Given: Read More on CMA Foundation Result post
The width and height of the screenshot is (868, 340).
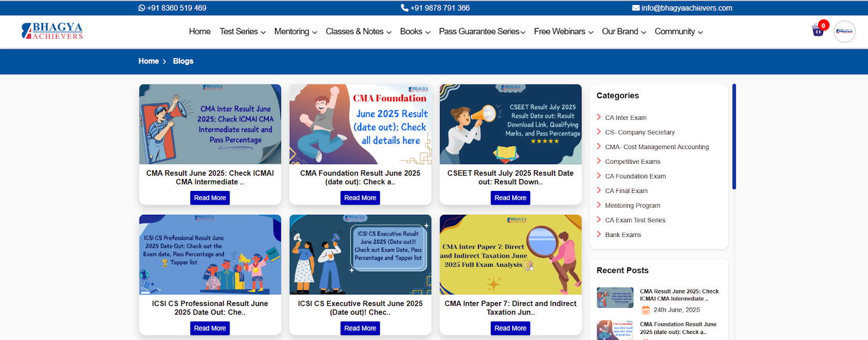Looking at the screenshot, I should [x=360, y=198].
